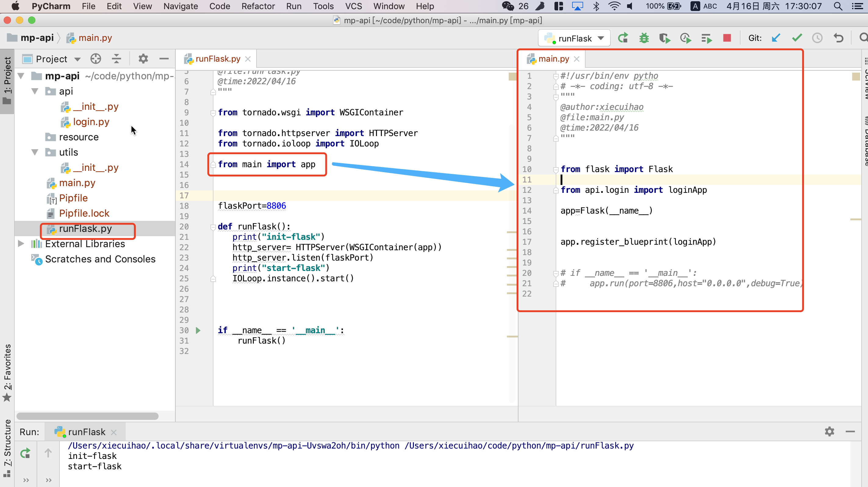Toggle fold marker at main.py line 20 comment
Viewport: 868px width, 487px height.
556,273
